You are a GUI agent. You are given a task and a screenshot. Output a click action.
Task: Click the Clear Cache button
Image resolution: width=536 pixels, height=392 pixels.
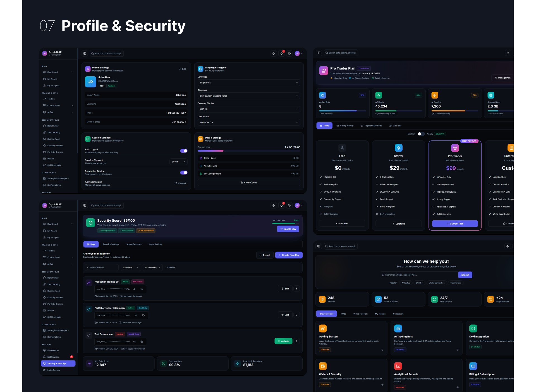249,183
